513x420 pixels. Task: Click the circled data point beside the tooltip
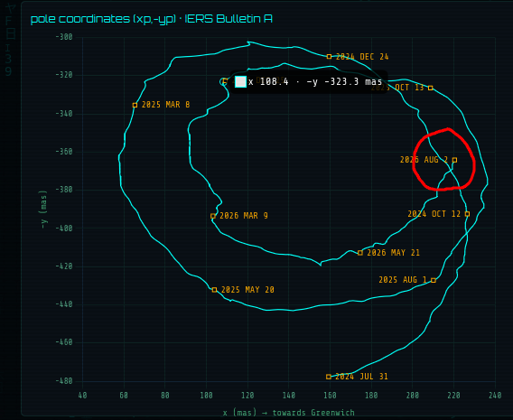(x=223, y=81)
